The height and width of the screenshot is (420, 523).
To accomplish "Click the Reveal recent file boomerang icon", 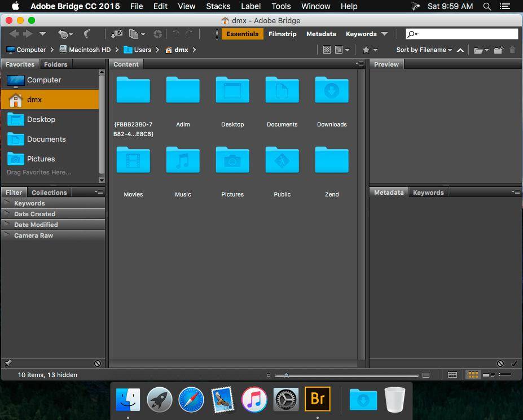I will (87, 34).
